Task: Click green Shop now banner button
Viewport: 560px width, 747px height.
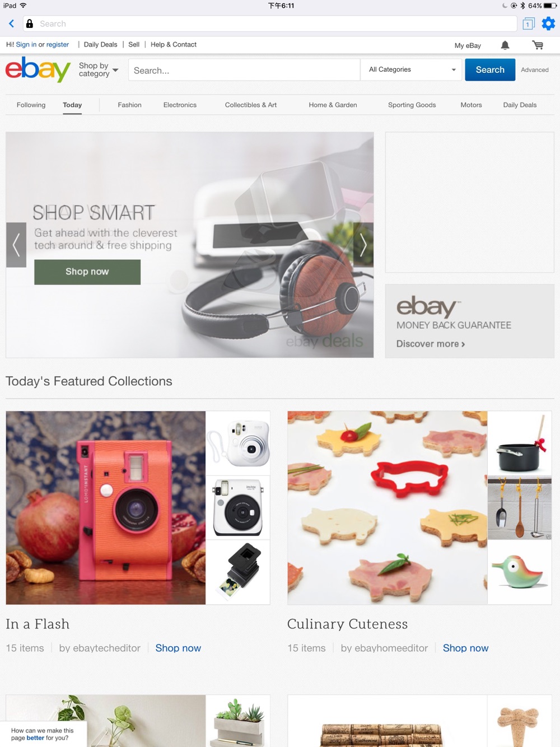Action: (87, 272)
